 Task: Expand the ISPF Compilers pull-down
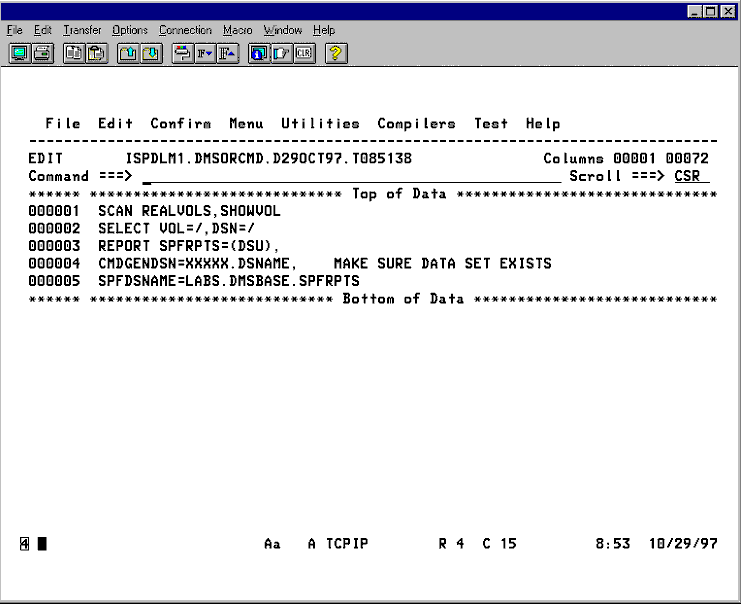coord(416,124)
